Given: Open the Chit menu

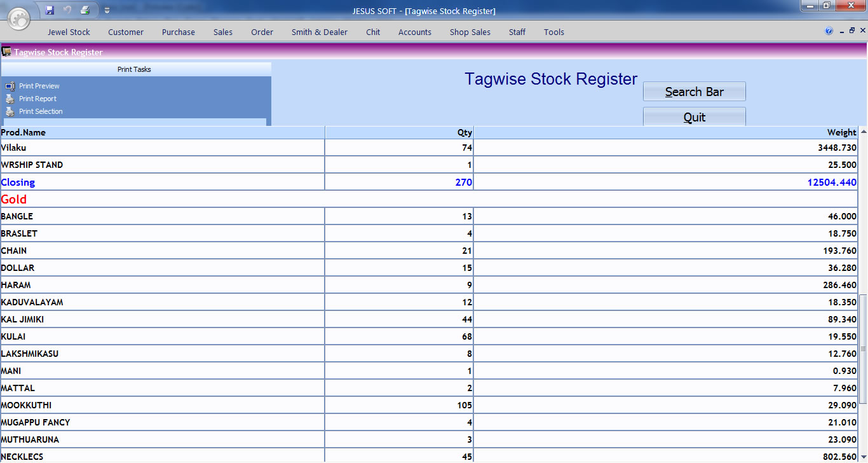Looking at the screenshot, I should 373,32.
